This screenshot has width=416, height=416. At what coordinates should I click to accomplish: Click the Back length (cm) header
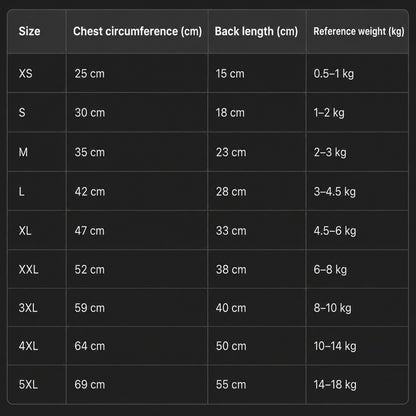pos(256,31)
